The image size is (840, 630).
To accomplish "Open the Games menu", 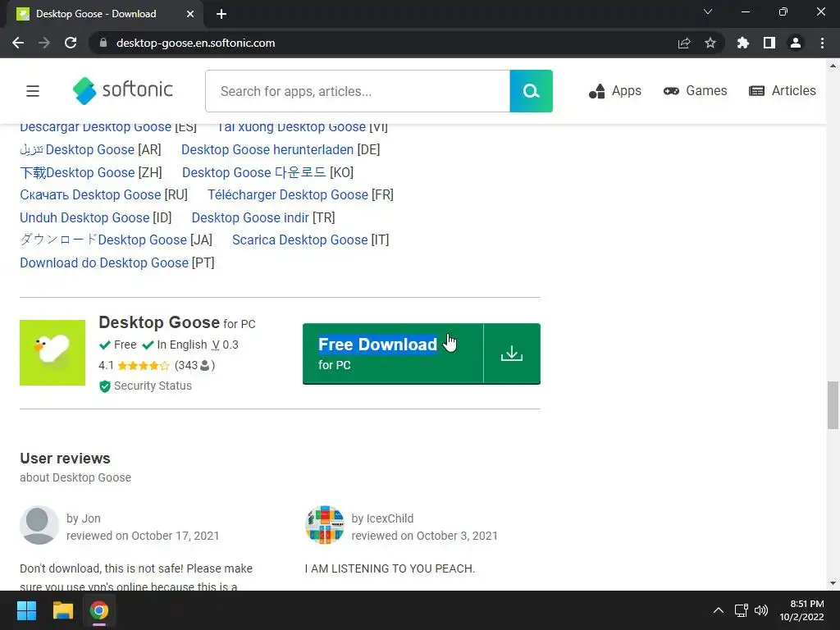I will click(695, 91).
